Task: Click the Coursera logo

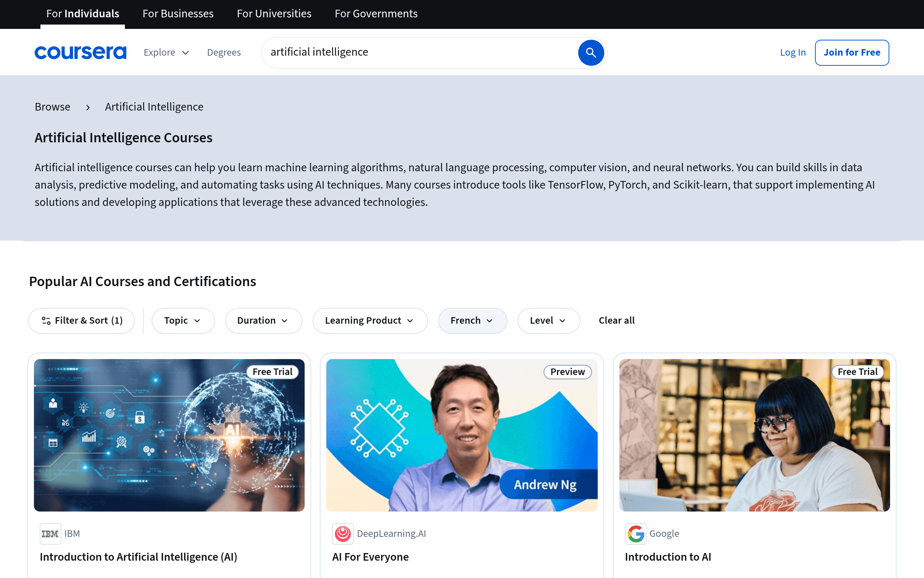Action: click(x=80, y=52)
